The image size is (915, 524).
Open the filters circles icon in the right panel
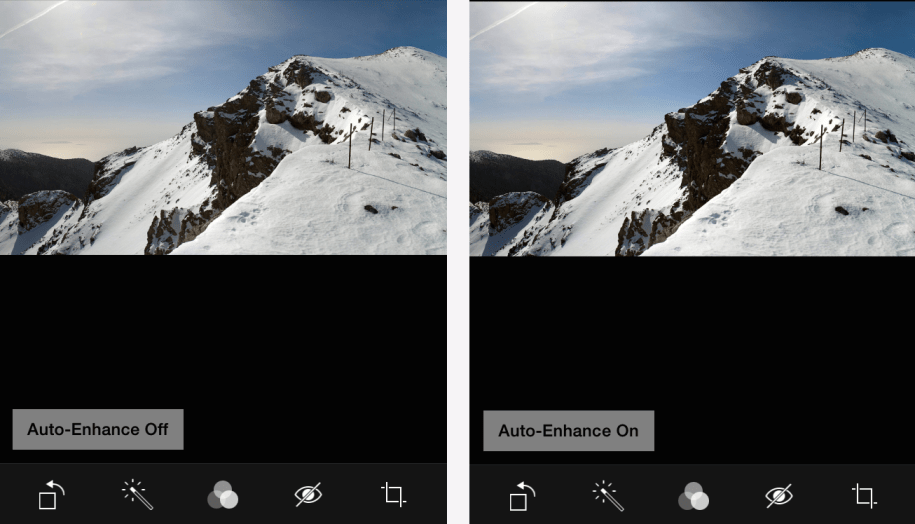tap(693, 494)
